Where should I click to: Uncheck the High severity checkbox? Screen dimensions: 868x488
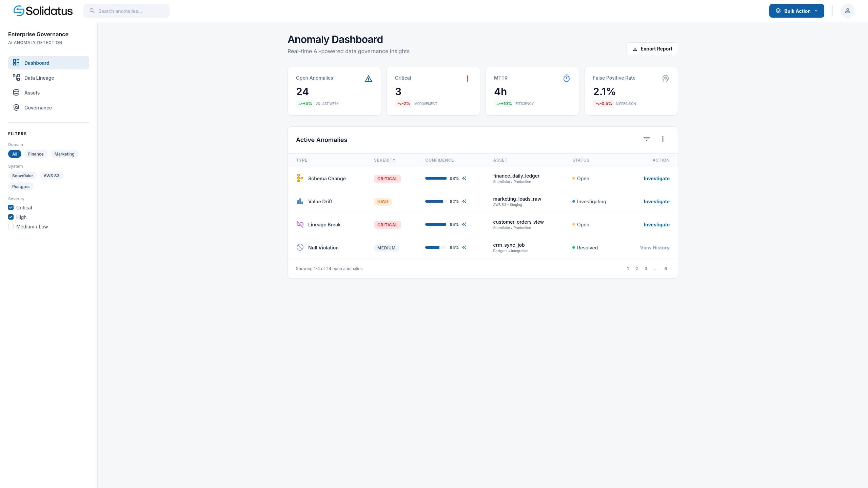[x=11, y=217]
